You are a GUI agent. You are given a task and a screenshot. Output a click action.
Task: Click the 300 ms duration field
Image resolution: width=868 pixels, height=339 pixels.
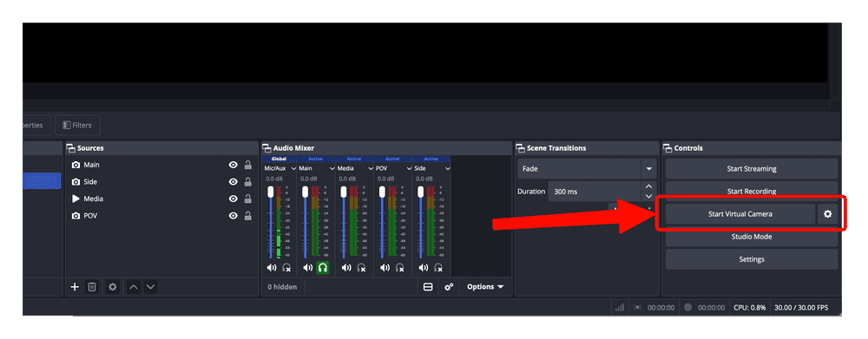[595, 192]
